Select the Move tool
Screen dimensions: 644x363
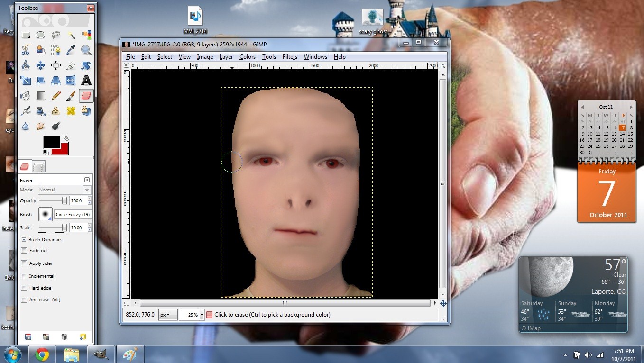41,65
